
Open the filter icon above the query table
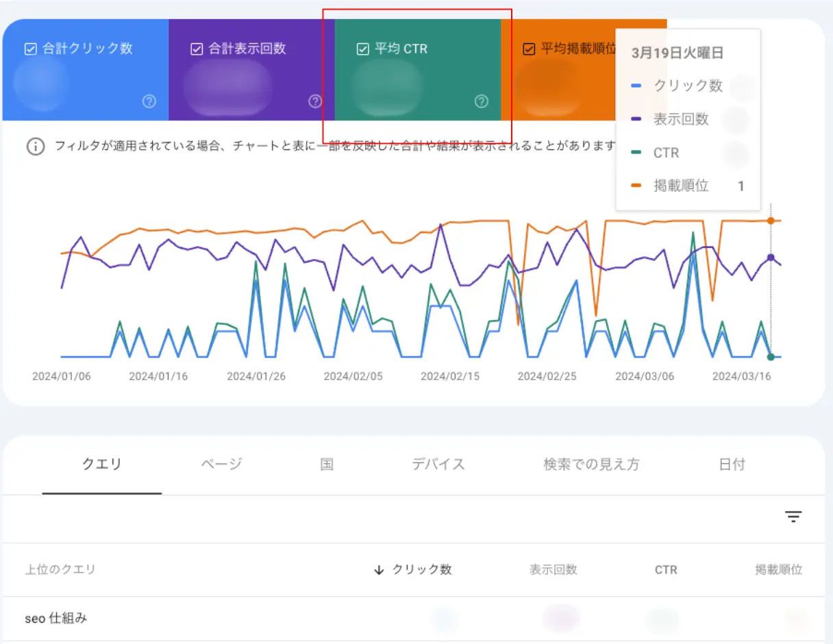[793, 517]
